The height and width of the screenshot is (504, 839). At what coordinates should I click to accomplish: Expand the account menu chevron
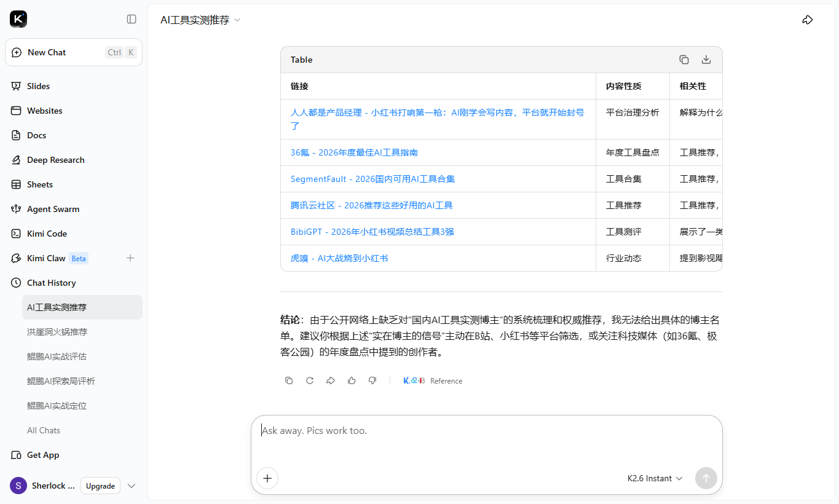pos(132,486)
